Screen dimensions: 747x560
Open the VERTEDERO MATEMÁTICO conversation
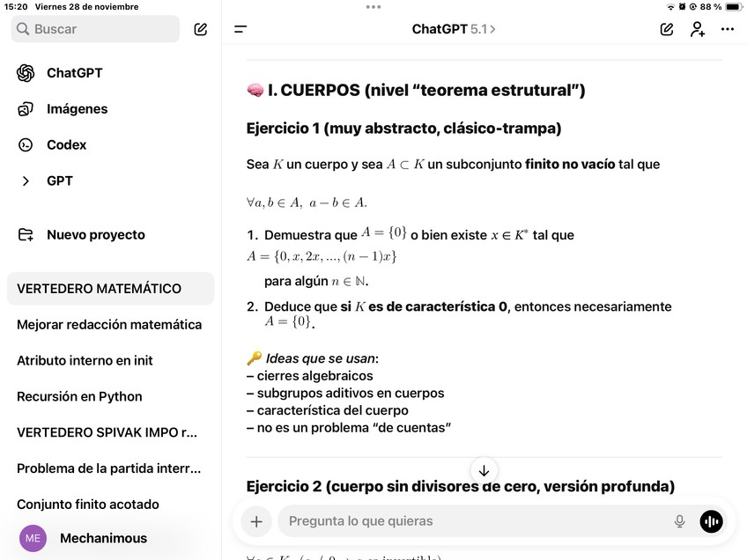[99, 289]
